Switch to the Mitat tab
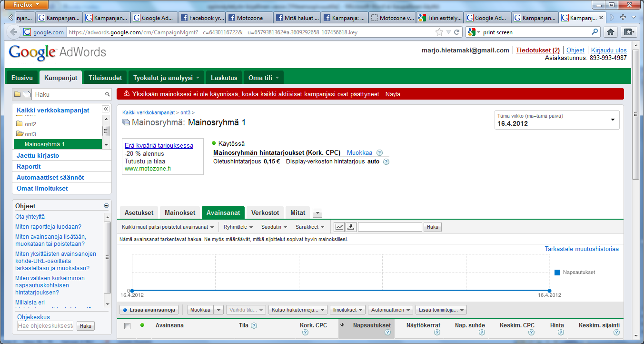This screenshot has width=644, height=344. (x=298, y=213)
